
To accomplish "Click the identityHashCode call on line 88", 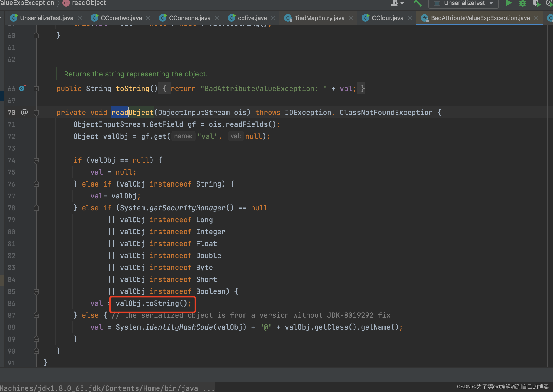I will click(x=179, y=327).
